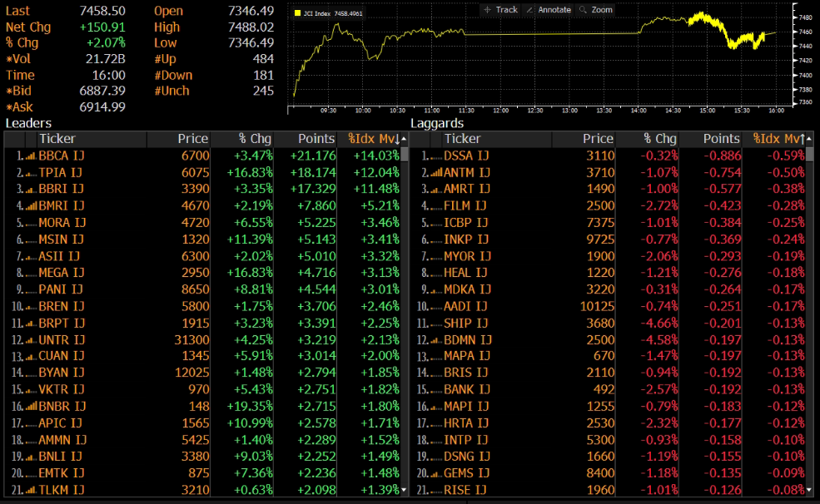Click the volume bars icon beside BBCA IJ
This screenshot has width=820, height=504.
point(32,156)
